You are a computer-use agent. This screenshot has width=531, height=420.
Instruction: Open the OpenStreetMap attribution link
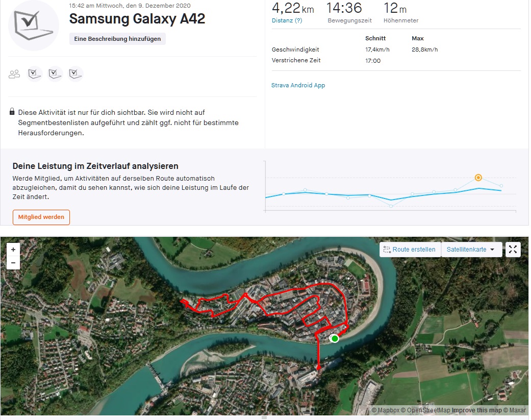click(x=424, y=410)
